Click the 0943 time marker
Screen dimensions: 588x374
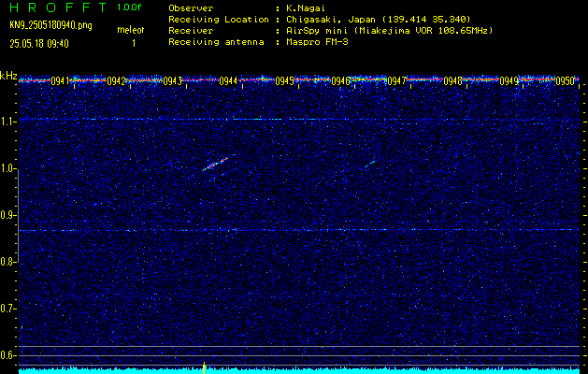(x=172, y=80)
